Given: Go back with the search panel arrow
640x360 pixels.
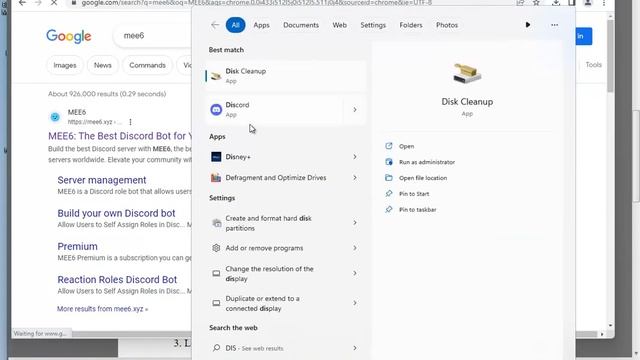Looking at the screenshot, I should 215,25.
